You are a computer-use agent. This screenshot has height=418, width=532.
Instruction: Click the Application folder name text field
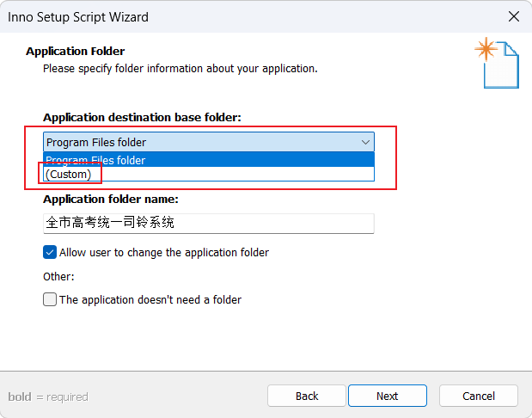tap(209, 223)
